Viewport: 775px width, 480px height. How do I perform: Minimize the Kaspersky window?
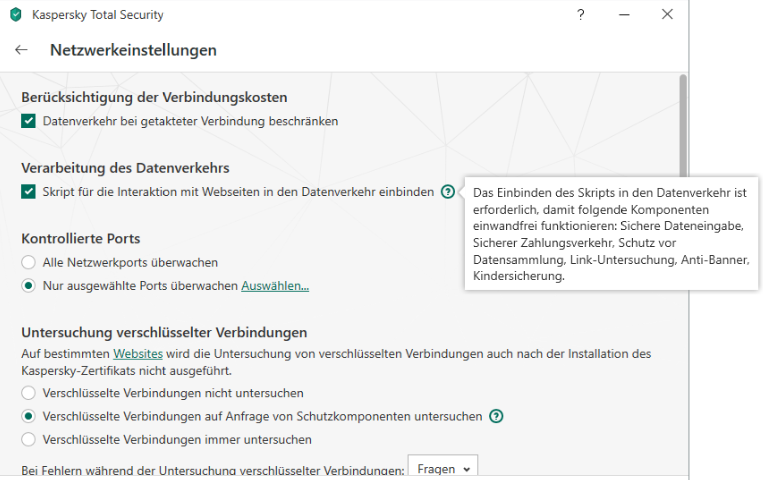(x=624, y=15)
